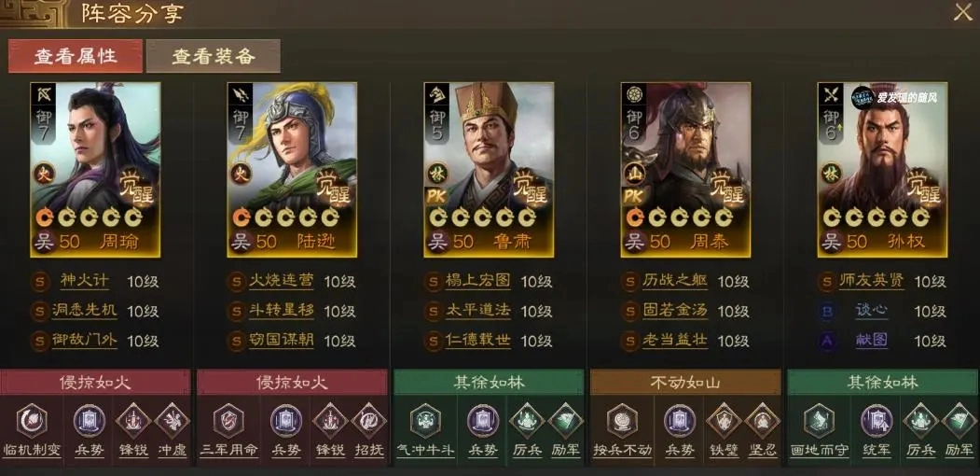Screen dimensions: 980x476
Task: Select the 铁壁 diamond icon
Action: 724,421
